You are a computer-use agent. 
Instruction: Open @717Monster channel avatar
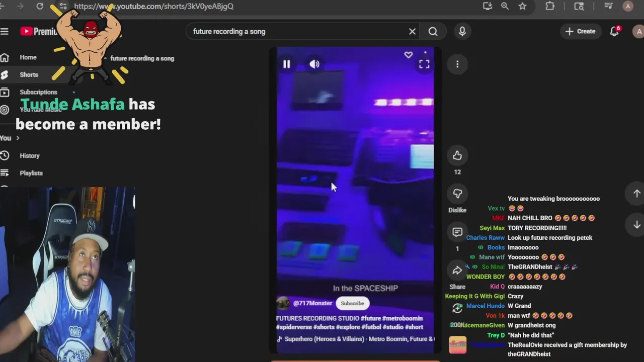click(283, 303)
